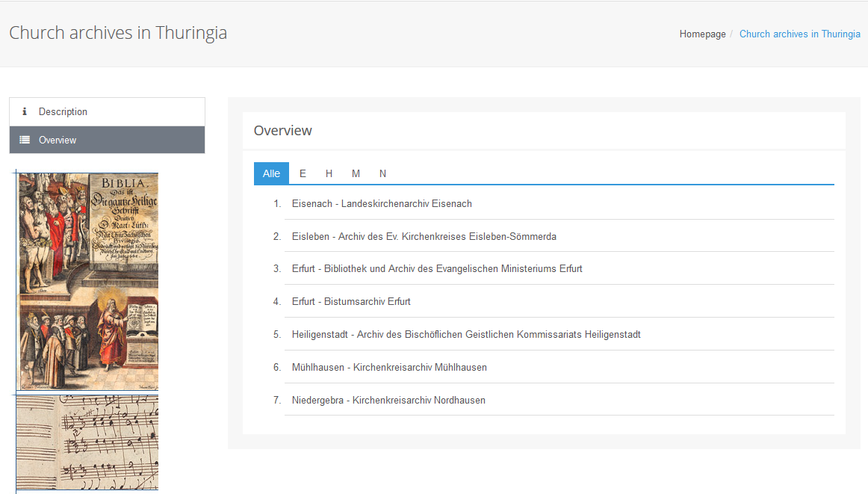Viewport: 868px width, 494px height.
Task: Open Niedergebra - Kirchenkreisarchiv Nordhausen entry
Action: pos(388,400)
